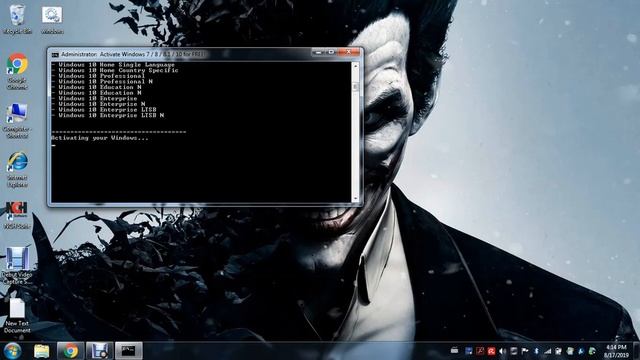
Task: Click the keyboard icon in system tray
Action: pyautogui.click(x=454, y=351)
